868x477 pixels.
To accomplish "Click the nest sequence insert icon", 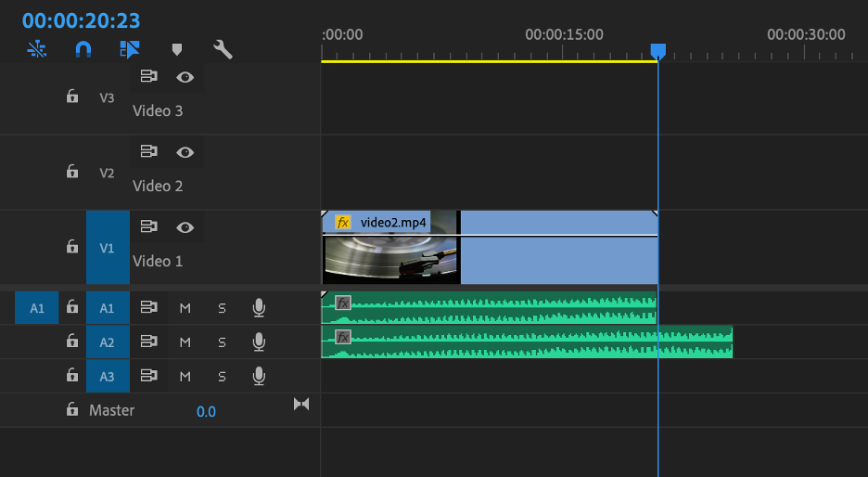I will click(36, 49).
